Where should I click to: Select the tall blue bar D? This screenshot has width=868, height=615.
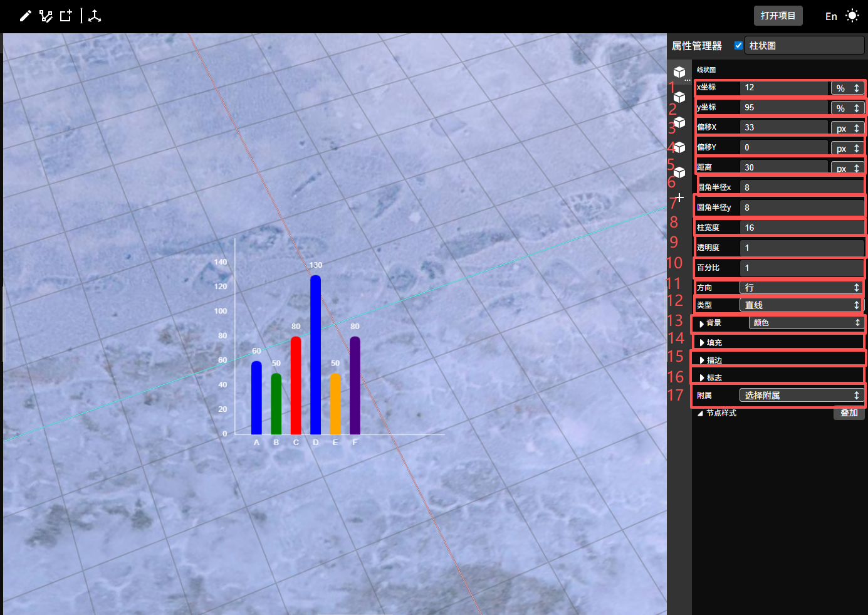(x=316, y=355)
